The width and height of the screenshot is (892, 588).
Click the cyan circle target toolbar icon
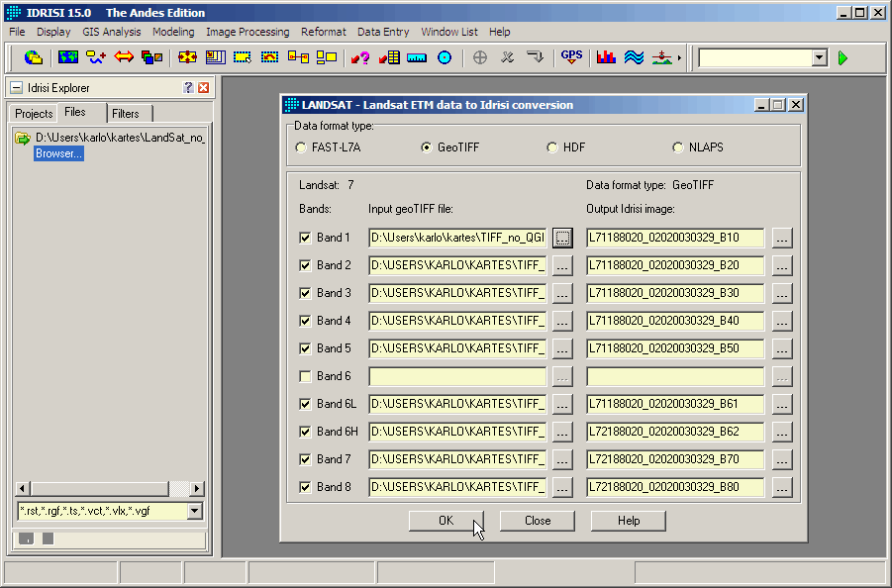pos(445,57)
